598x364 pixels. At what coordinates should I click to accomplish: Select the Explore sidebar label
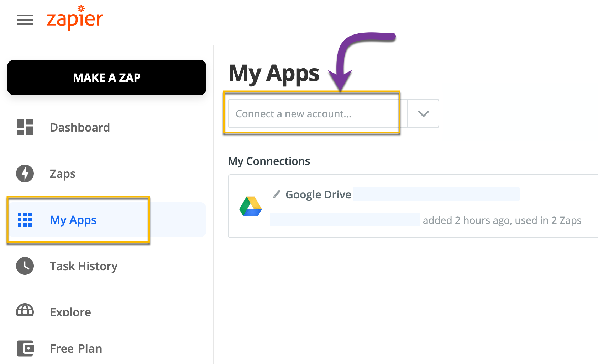[70, 311]
